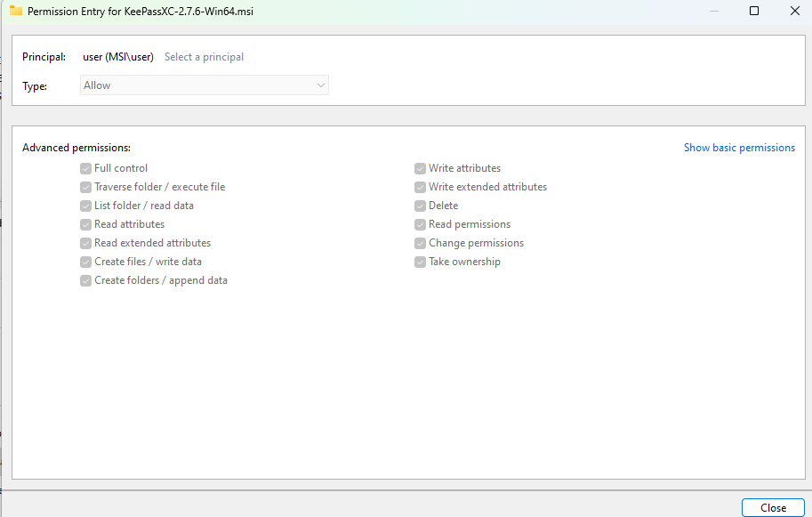Viewport: 812px width, 517px height.
Task: Close the window with the X button
Action: [795, 11]
